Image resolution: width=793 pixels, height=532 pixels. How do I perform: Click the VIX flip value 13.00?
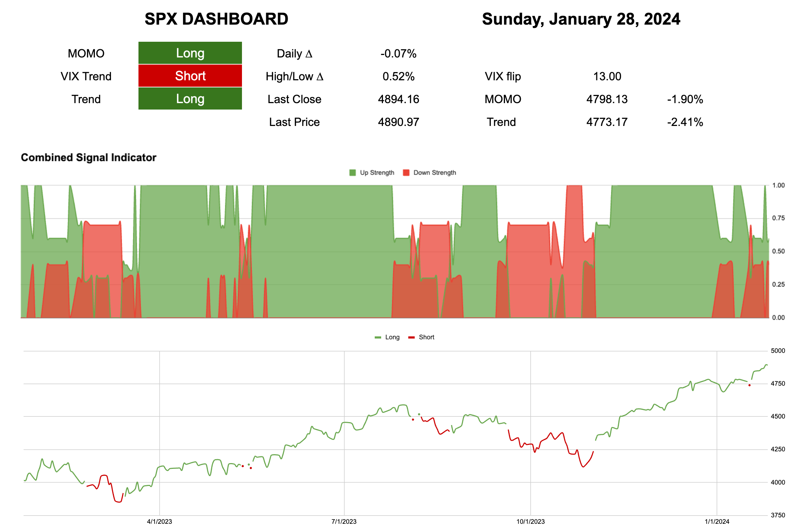pos(607,76)
